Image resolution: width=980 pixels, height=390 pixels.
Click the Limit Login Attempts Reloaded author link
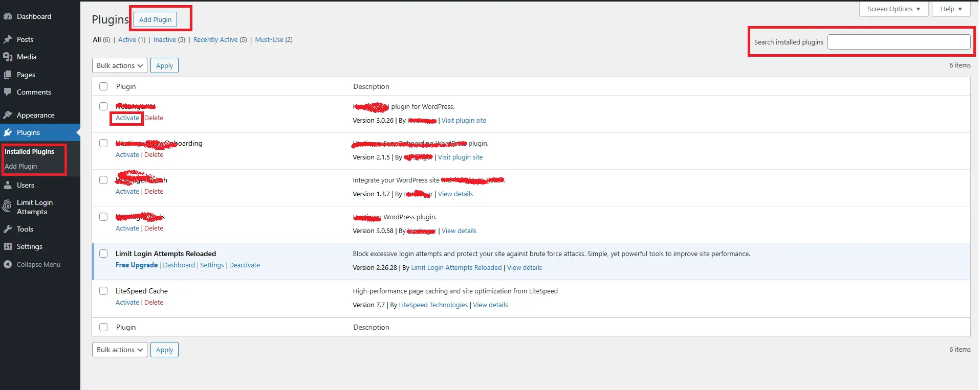[456, 267]
